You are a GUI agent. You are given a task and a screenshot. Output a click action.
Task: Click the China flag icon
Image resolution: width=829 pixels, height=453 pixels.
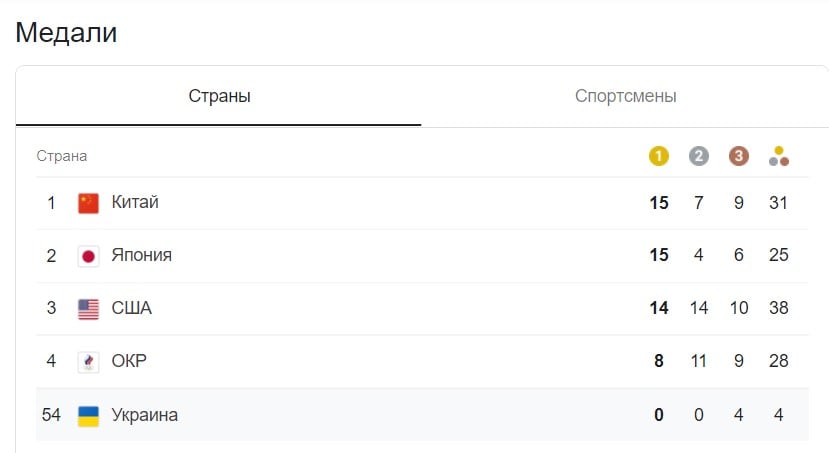pos(88,203)
